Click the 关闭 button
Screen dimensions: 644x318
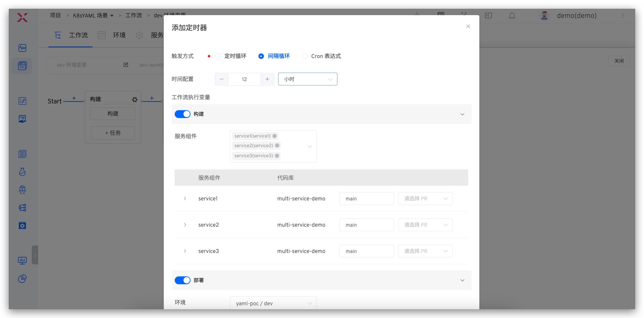[619, 61]
